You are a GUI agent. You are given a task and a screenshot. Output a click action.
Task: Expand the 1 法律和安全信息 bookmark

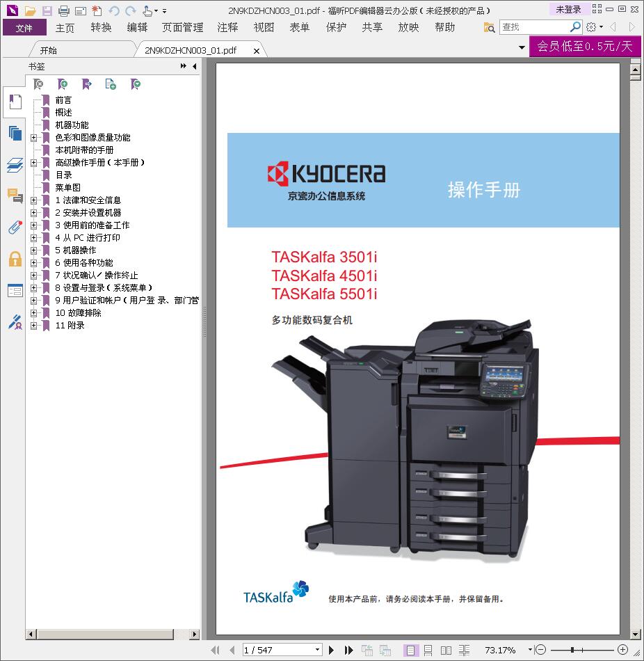coord(33,200)
